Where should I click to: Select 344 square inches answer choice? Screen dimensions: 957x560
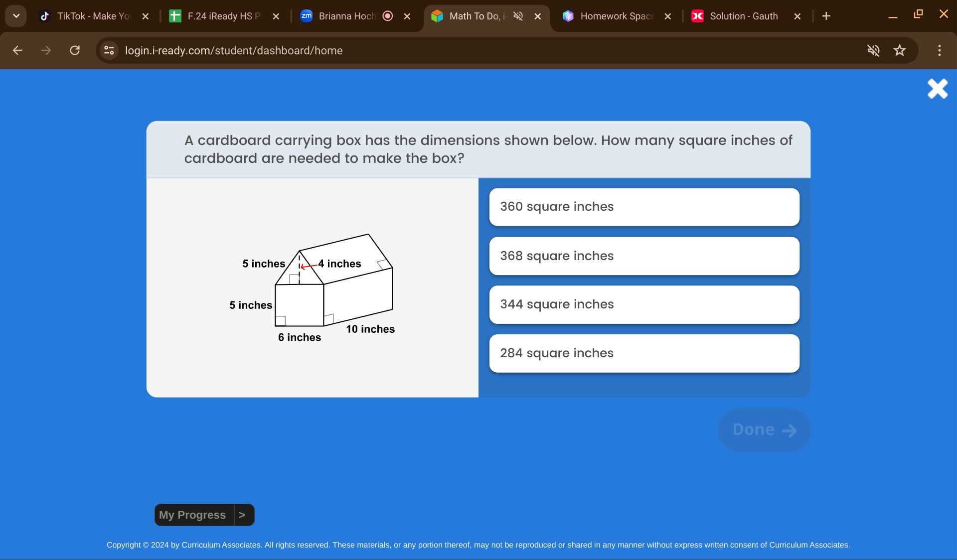tap(643, 304)
